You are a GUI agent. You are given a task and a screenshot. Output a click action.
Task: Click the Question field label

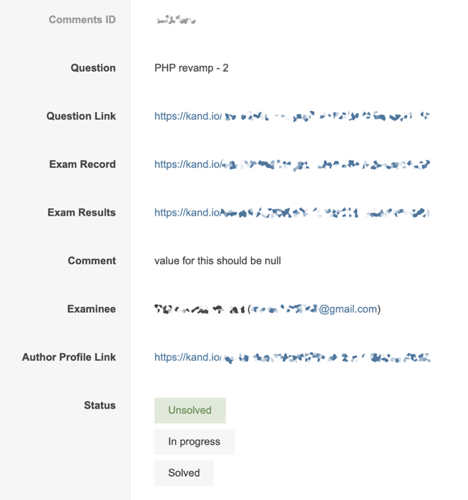tap(93, 68)
